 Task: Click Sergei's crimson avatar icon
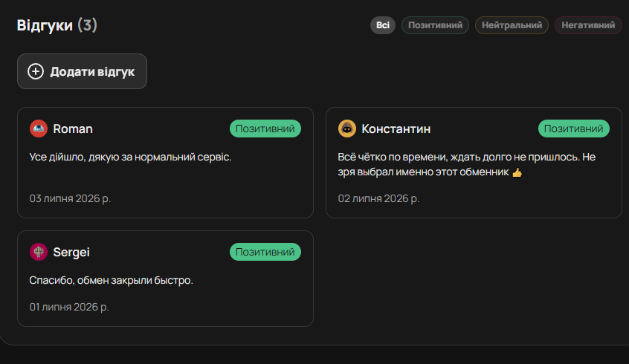tap(39, 252)
